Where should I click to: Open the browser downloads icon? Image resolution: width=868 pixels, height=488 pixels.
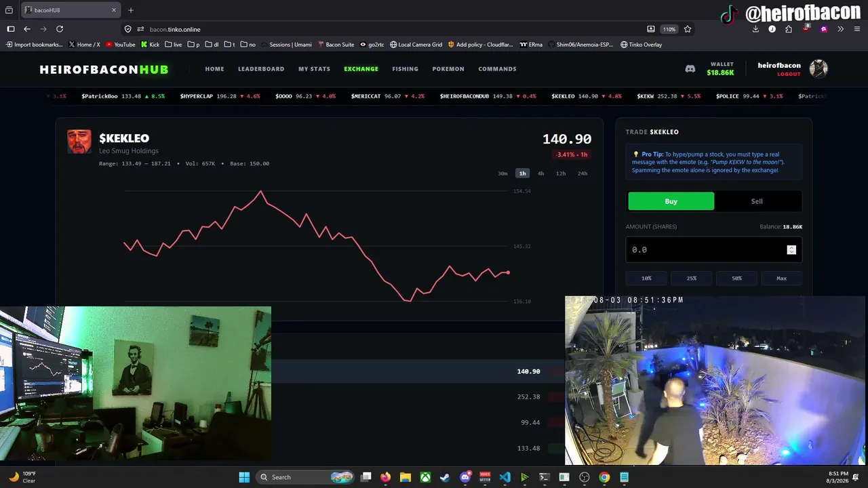coord(755,29)
